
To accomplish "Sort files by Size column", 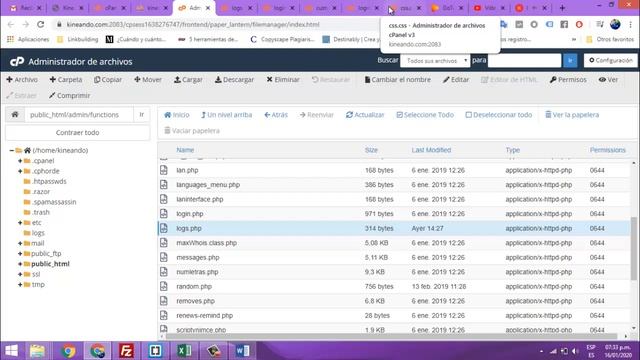I will coord(371,150).
